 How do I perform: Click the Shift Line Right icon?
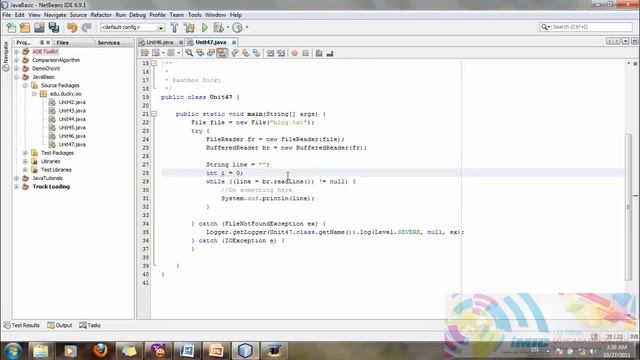(x=281, y=53)
